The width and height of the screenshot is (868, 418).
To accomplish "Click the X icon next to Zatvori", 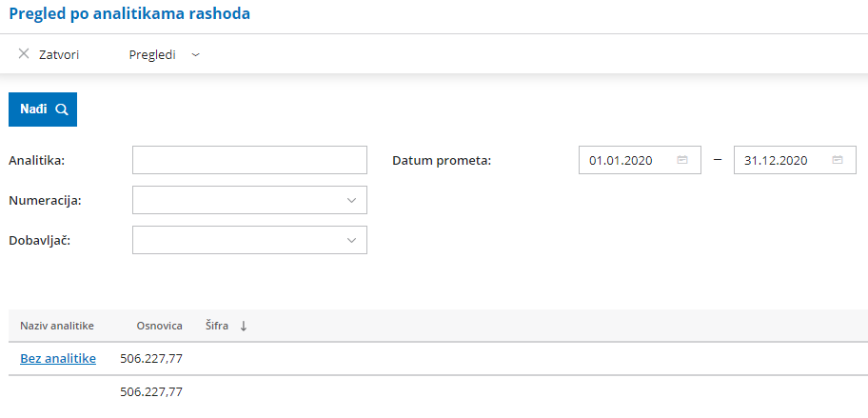I will [x=23, y=53].
